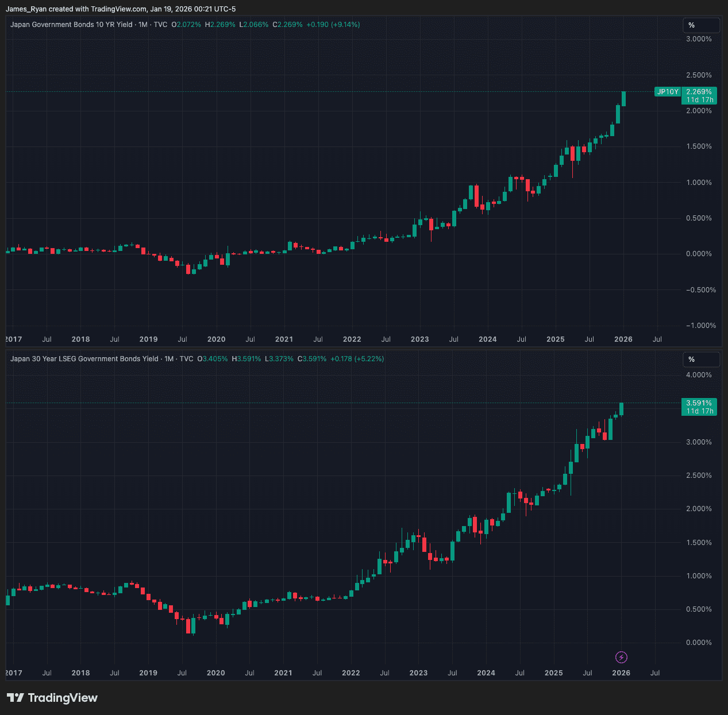Screen dimensions: 728x715
Task: Open the % unit selector on 10-year chart
Action: (x=700, y=25)
